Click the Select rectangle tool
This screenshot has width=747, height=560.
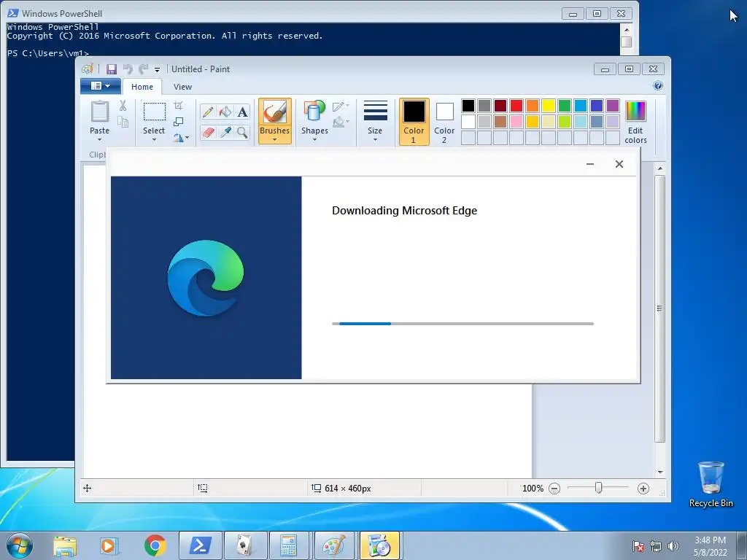155,112
